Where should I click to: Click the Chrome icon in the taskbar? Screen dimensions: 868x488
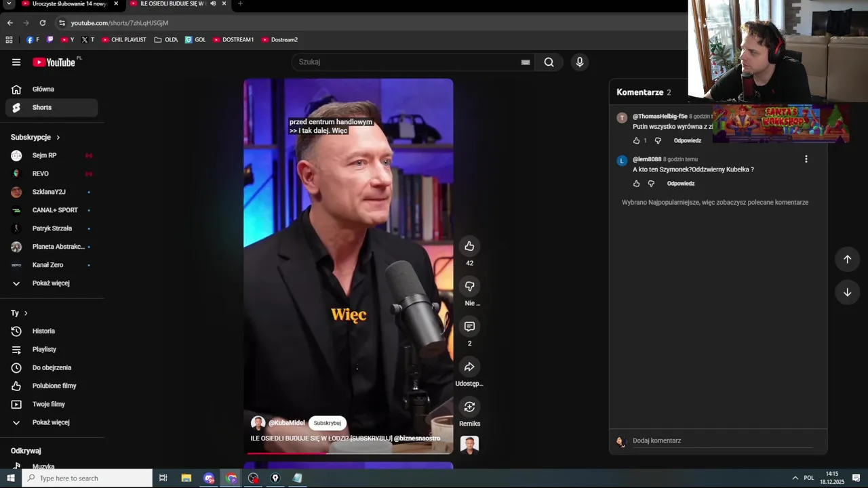[231, 478]
